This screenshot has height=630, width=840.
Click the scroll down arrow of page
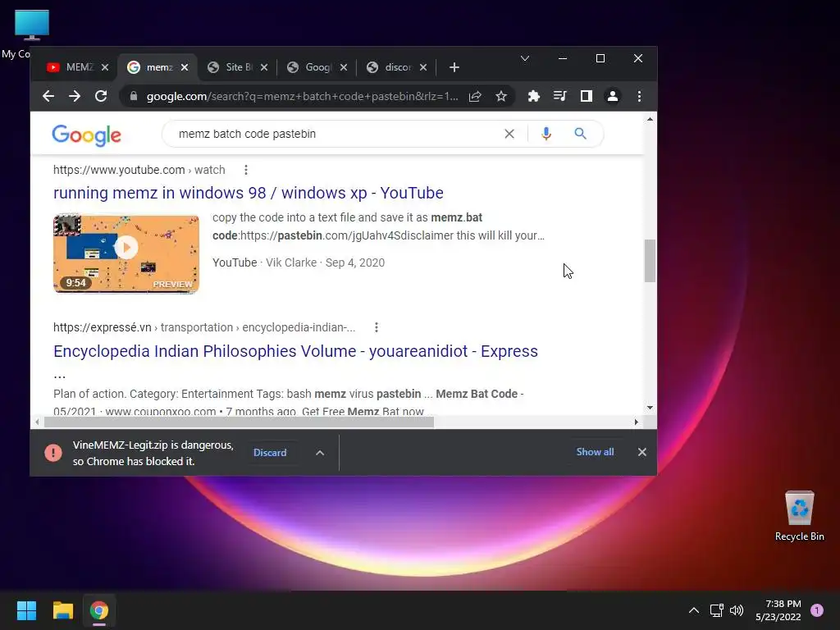click(650, 408)
